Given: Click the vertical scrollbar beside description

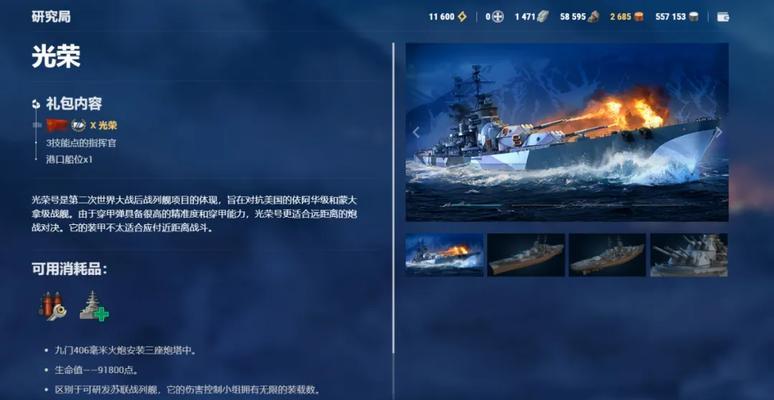Looking at the screenshot, I should coord(393,198).
